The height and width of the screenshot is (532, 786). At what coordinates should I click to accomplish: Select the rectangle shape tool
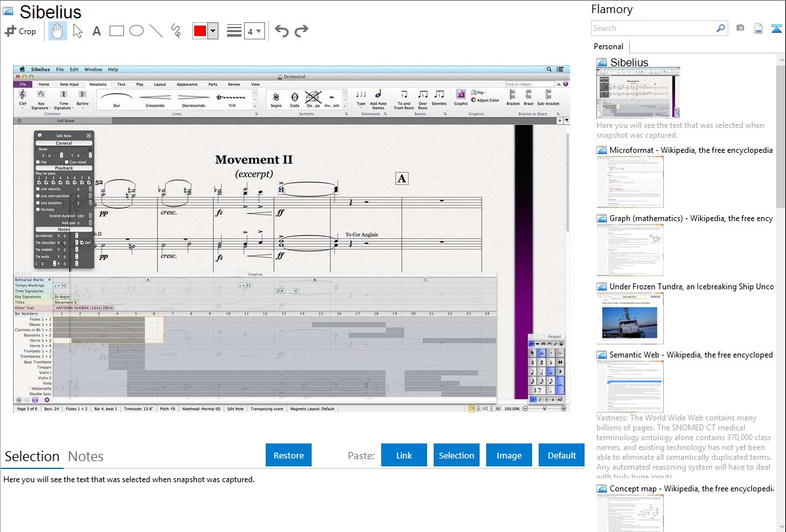[x=116, y=31]
